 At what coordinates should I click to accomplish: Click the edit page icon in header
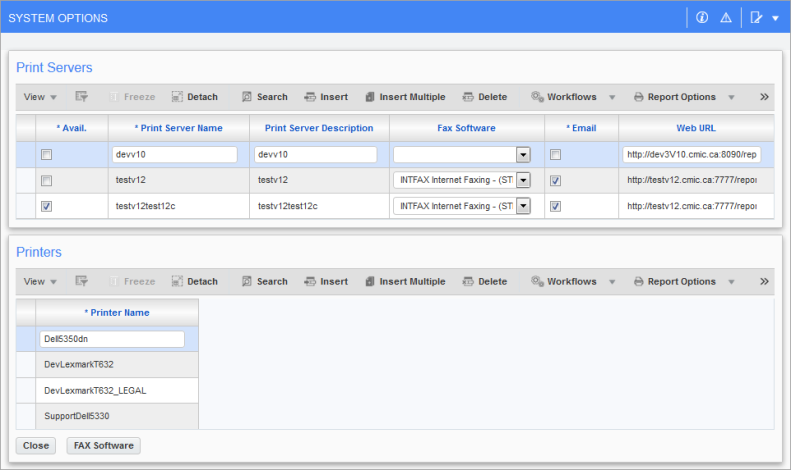click(x=756, y=18)
